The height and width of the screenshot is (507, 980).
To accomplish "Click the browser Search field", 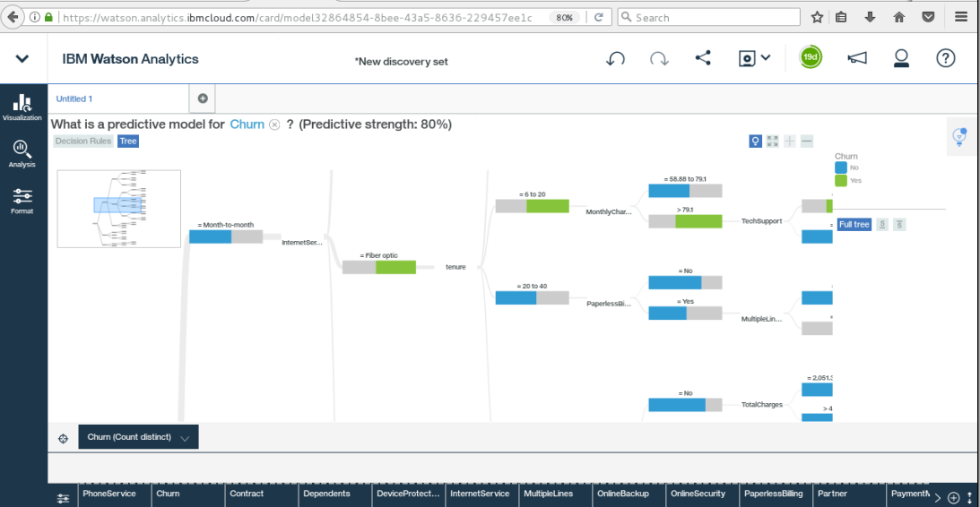I will point(708,18).
